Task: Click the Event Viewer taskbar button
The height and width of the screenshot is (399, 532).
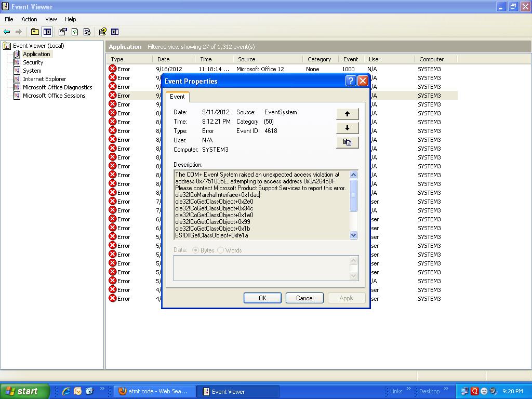Action: [x=238, y=391]
